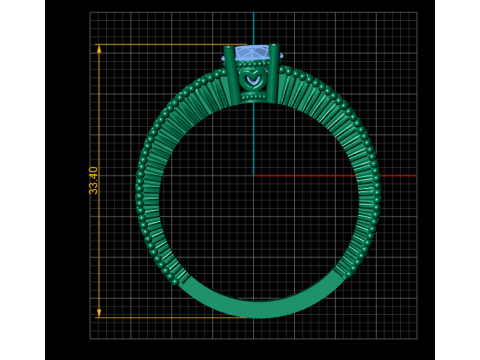Click the 33.40 dimension label

coord(93,180)
